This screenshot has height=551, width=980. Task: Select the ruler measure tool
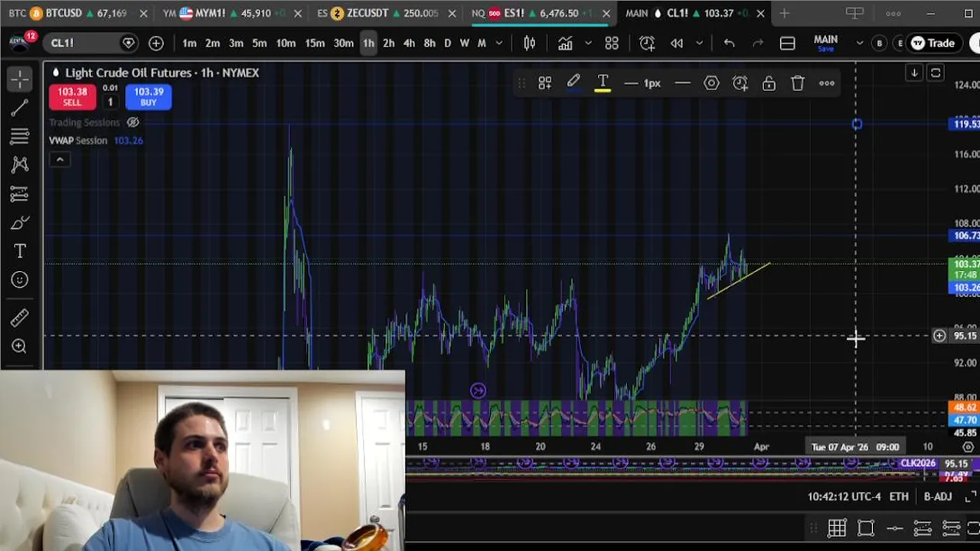pyautogui.click(x=20, y=317)
